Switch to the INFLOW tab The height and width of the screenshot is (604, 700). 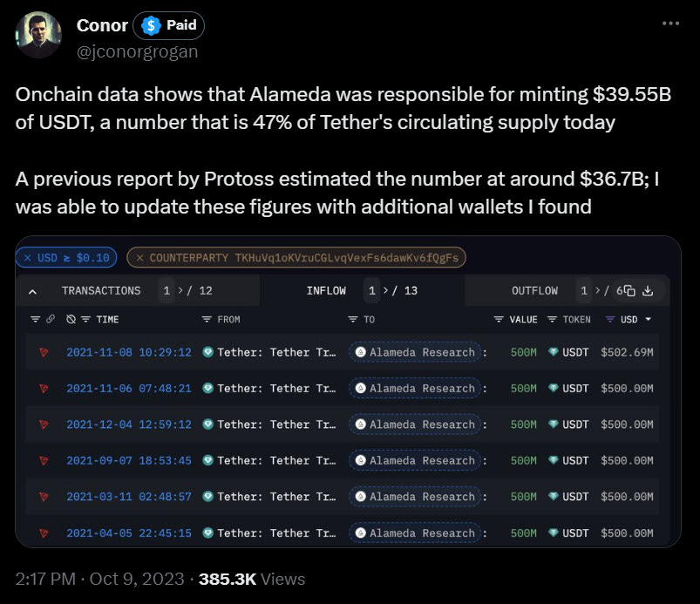(x=326, y=290)
